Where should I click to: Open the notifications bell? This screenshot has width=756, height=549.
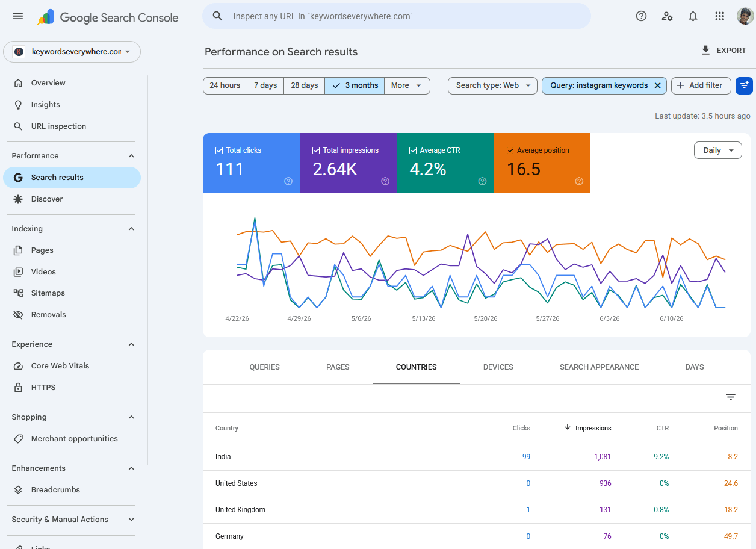point(693,16)
